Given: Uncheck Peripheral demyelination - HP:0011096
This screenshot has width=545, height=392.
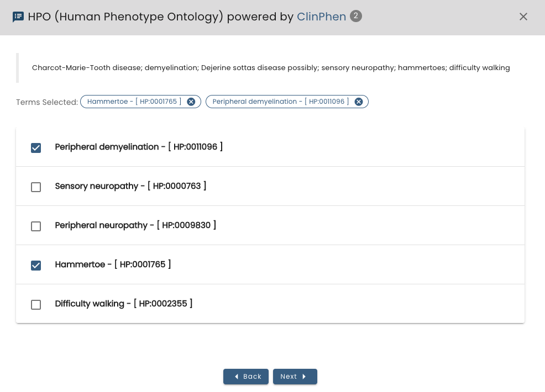Looking at the screenshot, I should [36, 148].
